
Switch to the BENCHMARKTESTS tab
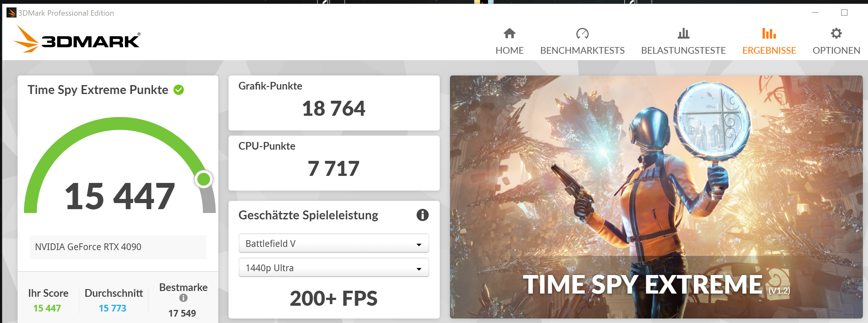tap(582, 50)
